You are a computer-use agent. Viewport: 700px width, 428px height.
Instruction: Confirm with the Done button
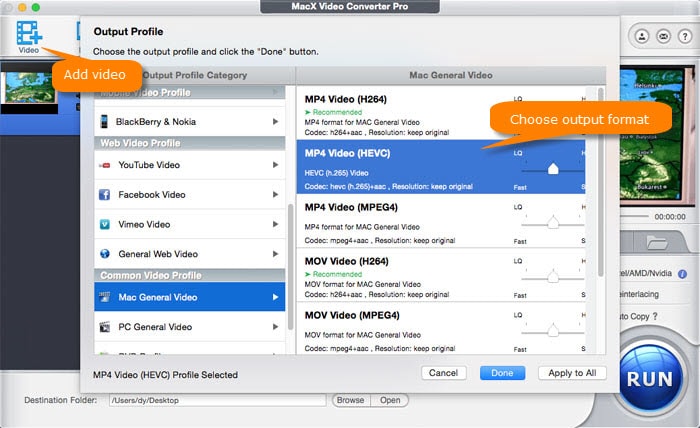tap(502, 373)
